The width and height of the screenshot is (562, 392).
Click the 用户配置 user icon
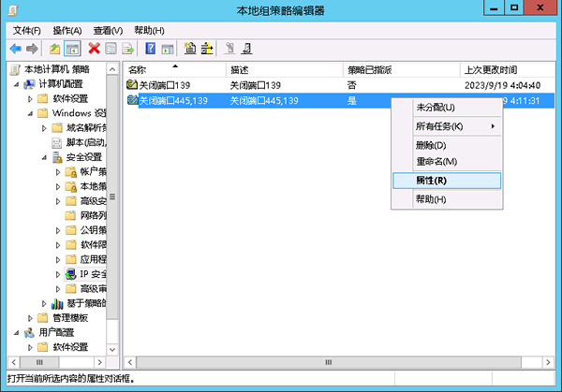coord(29,333)
